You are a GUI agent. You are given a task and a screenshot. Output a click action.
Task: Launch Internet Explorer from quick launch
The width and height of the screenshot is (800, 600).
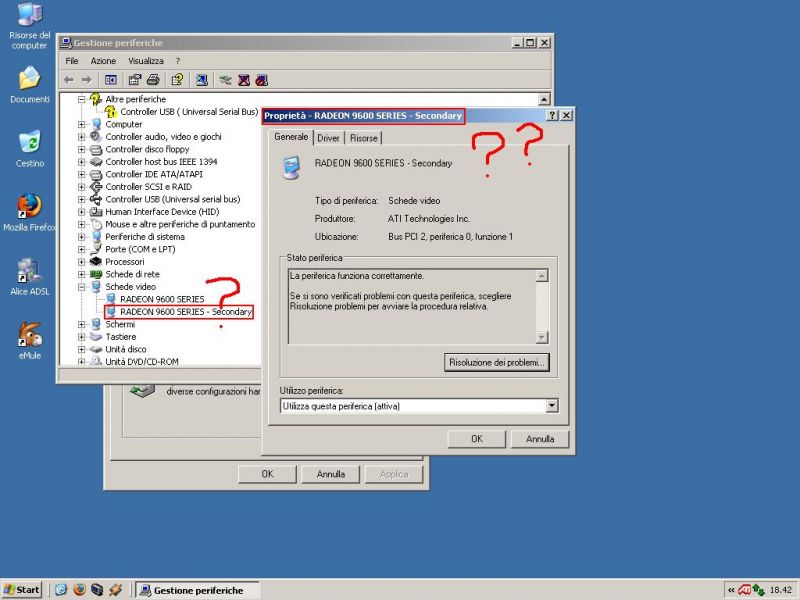point(61,590)
